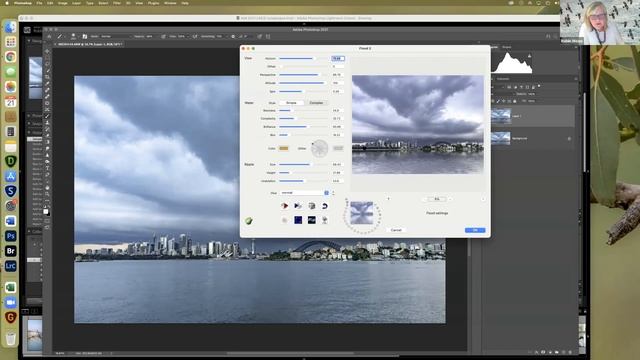
Task: Open the Help menu
Action: (185, 3)
